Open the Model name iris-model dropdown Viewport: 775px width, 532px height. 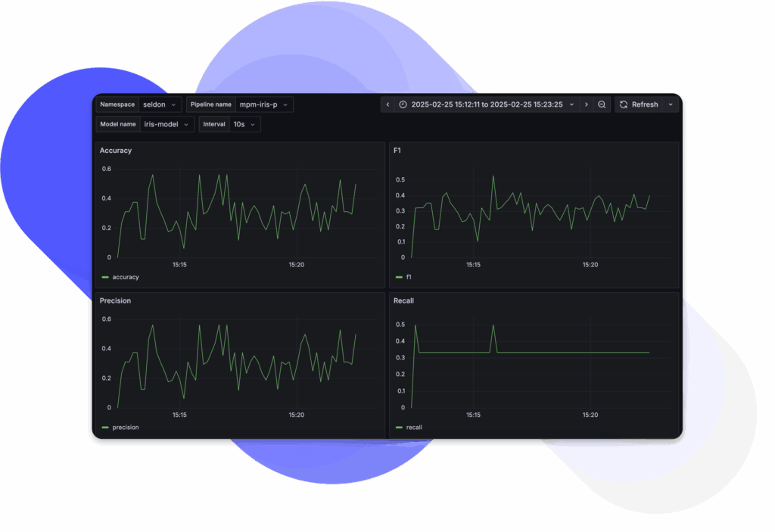(x=166, y=124)
